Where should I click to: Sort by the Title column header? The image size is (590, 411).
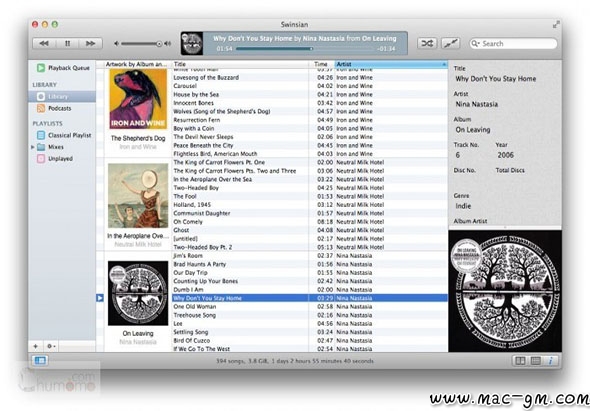[x=240, y=64]
